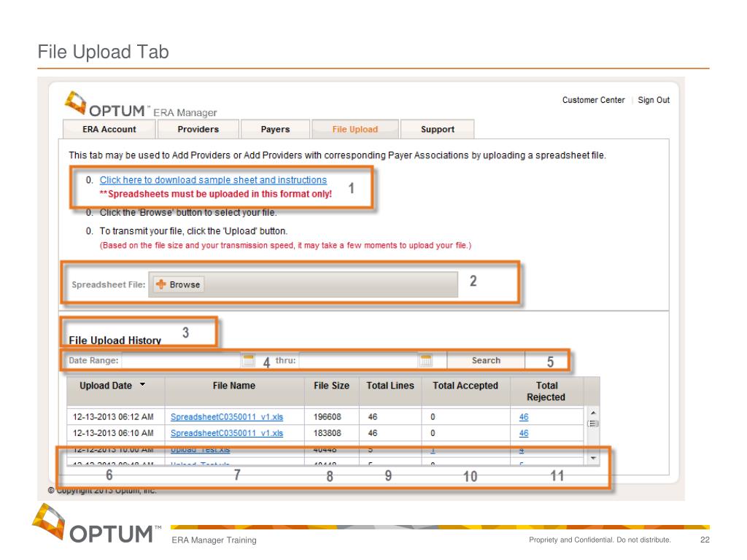This screenshot has height=560, width=747.
Task: Open SpreadsheetC0350011_v1.xls uploaded at 06:10 AM
Action: (x=227, y=433)
